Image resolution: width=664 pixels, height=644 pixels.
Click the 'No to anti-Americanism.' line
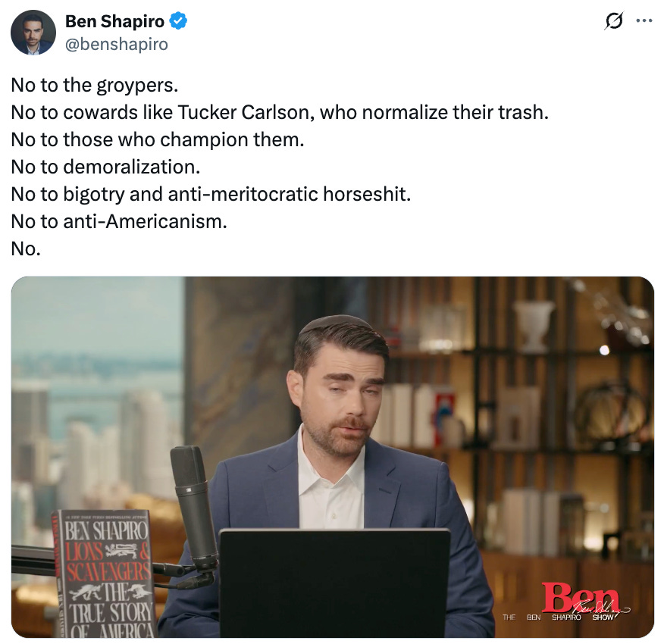[119, 221]
